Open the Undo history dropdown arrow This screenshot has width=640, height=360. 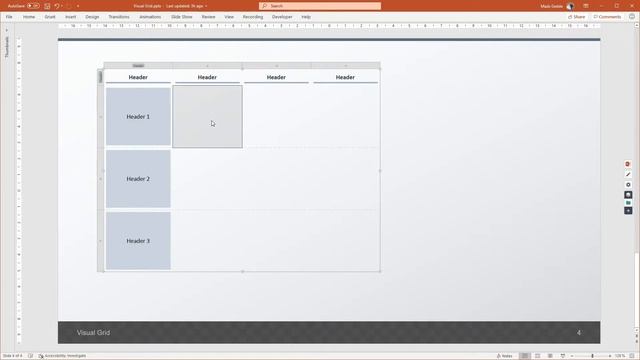(62, 6)
